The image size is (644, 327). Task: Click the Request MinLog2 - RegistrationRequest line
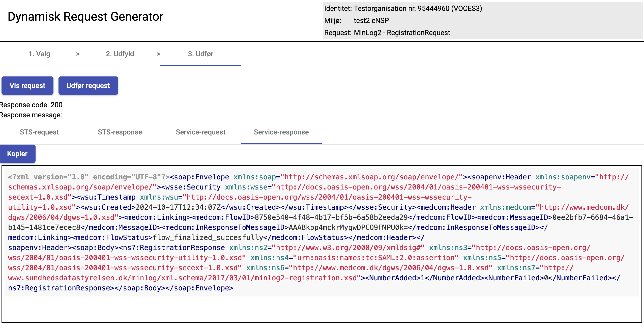coord(387,33)
